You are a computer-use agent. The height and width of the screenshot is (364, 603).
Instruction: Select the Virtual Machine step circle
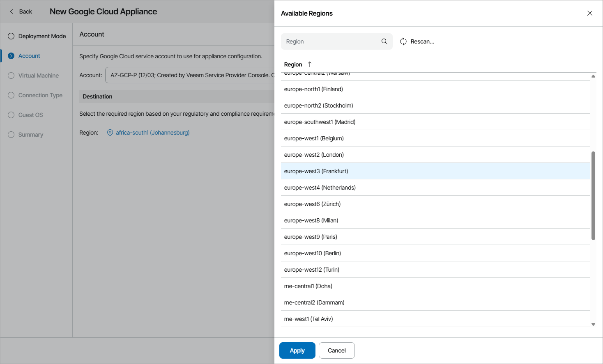11,75
